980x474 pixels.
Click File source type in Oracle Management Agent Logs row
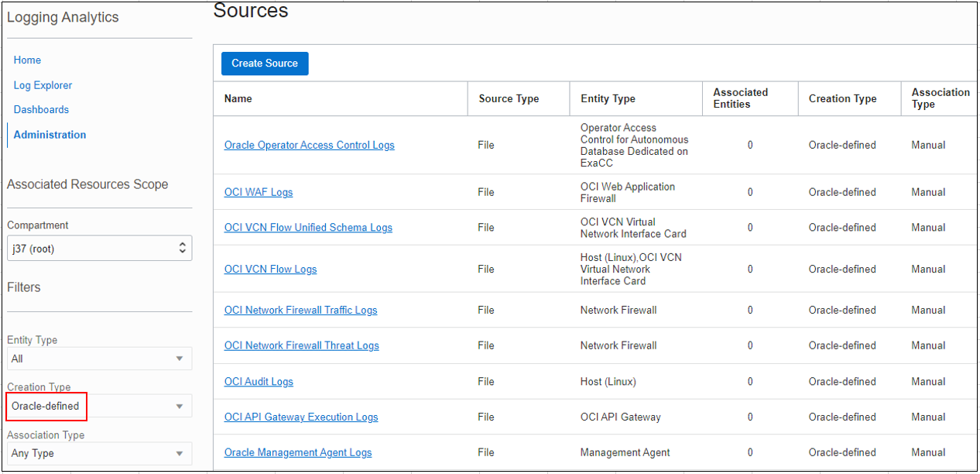(x=486, y=453)
